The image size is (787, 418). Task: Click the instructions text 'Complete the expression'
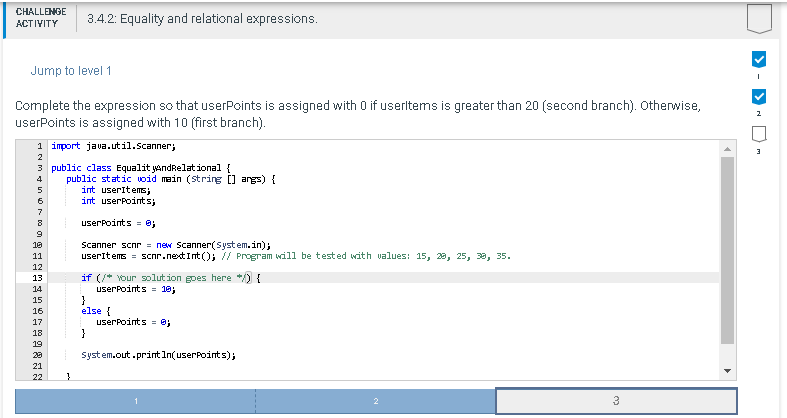[357, 114]
